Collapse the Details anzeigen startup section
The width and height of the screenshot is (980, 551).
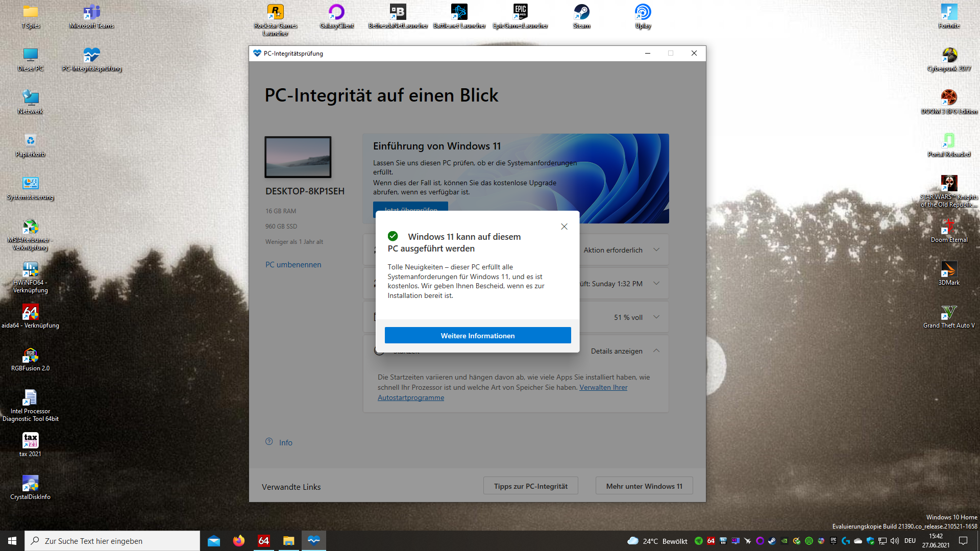point(656,351)
